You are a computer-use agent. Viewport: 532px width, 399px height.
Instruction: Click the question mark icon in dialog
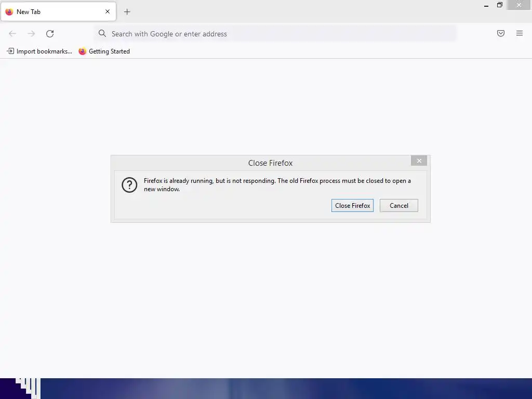click(129, 185)
